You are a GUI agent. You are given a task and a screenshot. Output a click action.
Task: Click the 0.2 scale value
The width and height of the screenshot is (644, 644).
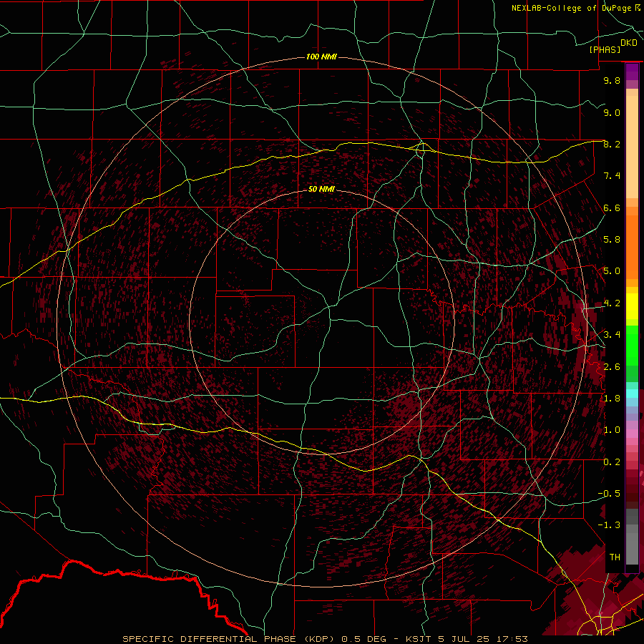[x=612, y=462]
